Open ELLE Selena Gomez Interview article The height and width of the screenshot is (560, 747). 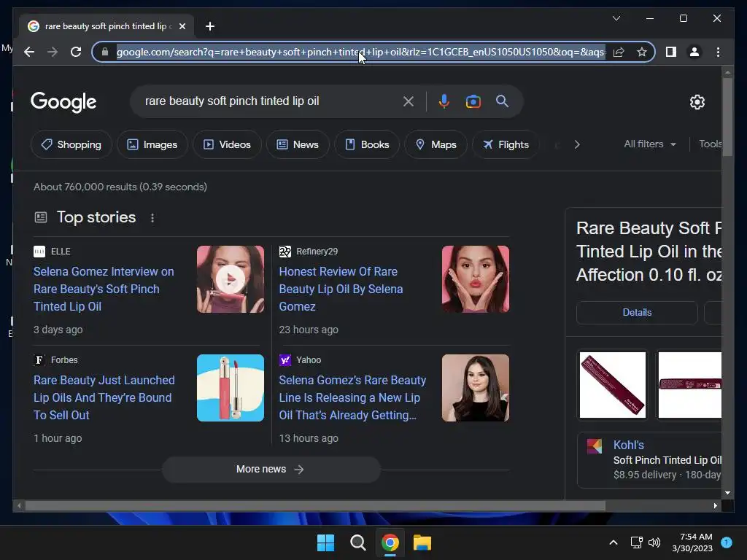[x=104, y=289]
